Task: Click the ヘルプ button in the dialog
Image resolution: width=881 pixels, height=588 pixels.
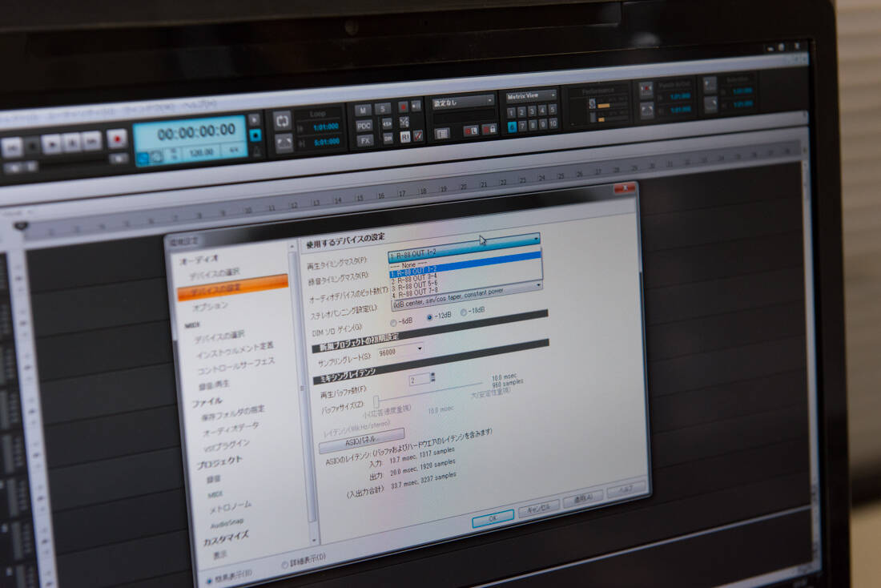Action: click(626, 489)
